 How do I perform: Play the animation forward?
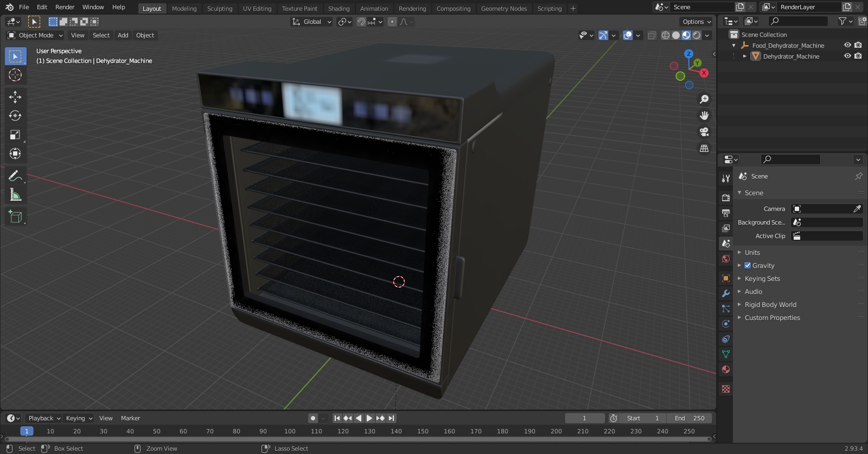pyautogui.click(x=369, y=418)
